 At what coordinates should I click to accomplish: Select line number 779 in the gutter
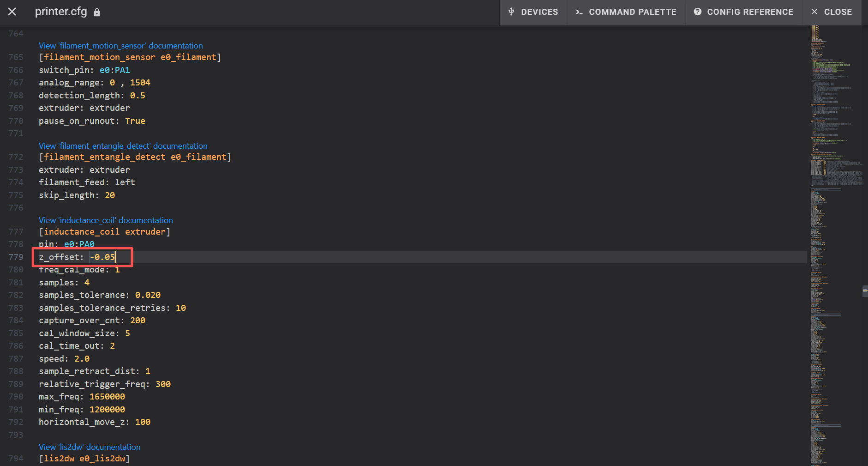click(16, 257)
